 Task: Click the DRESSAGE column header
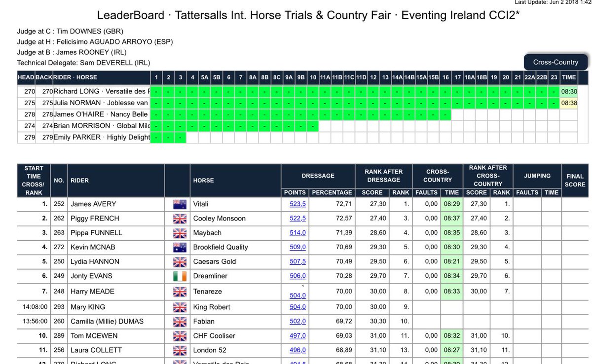click(x=318, y=176)
